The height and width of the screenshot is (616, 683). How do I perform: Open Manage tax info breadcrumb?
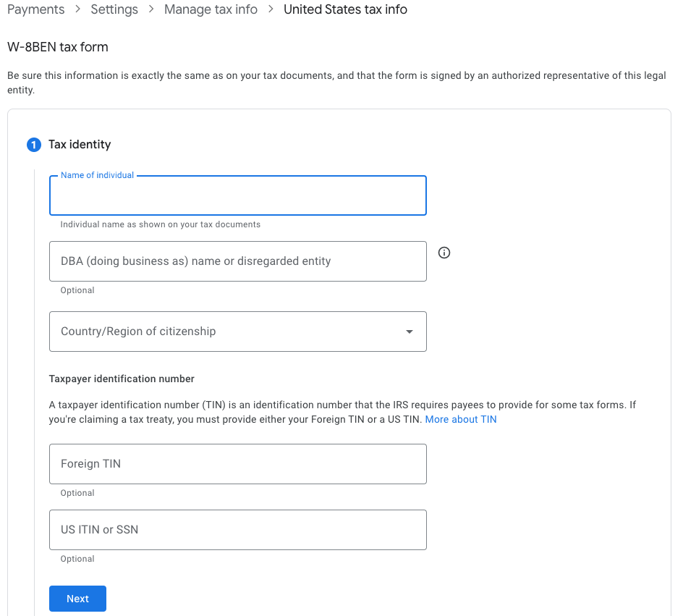(x=211, y=9)
